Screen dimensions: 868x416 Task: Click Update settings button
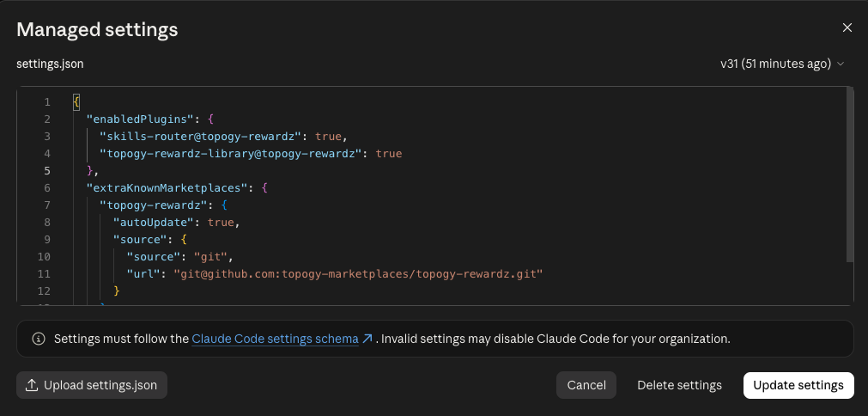click(x=798, y=385)
